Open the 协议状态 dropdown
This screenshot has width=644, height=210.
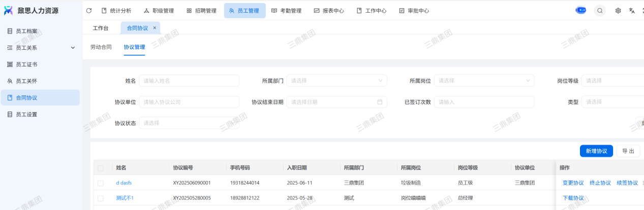189,123
